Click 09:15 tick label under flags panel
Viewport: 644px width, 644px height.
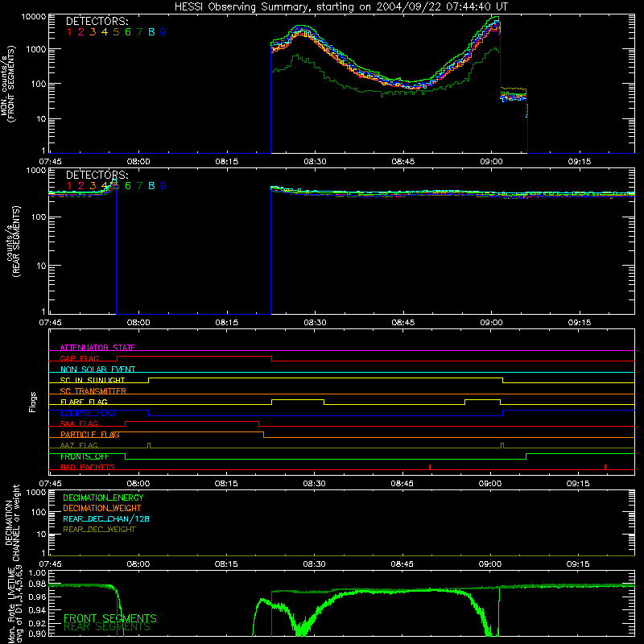[578, 484]
